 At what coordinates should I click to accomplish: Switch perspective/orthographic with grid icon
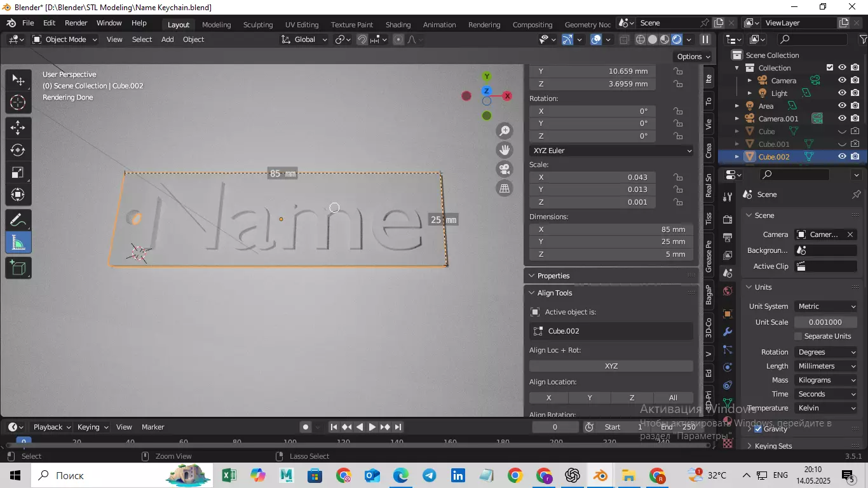click(505, 188)
